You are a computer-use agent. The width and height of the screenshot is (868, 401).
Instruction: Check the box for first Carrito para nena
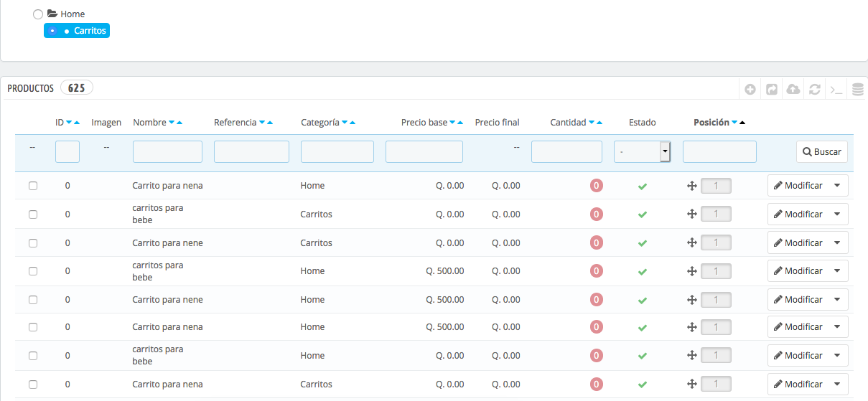(33, 186)
